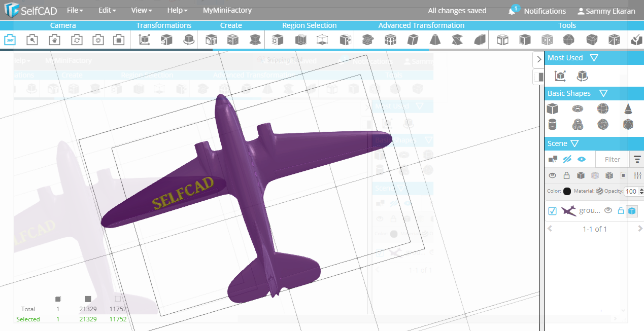
Task: Collapse the Basic Shapes panel triangle
Action: [x=603, y=93]
